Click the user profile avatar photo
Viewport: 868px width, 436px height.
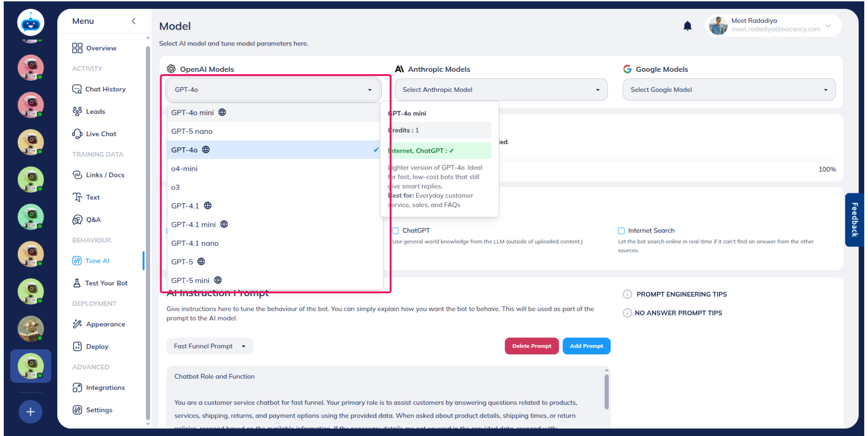718,25
